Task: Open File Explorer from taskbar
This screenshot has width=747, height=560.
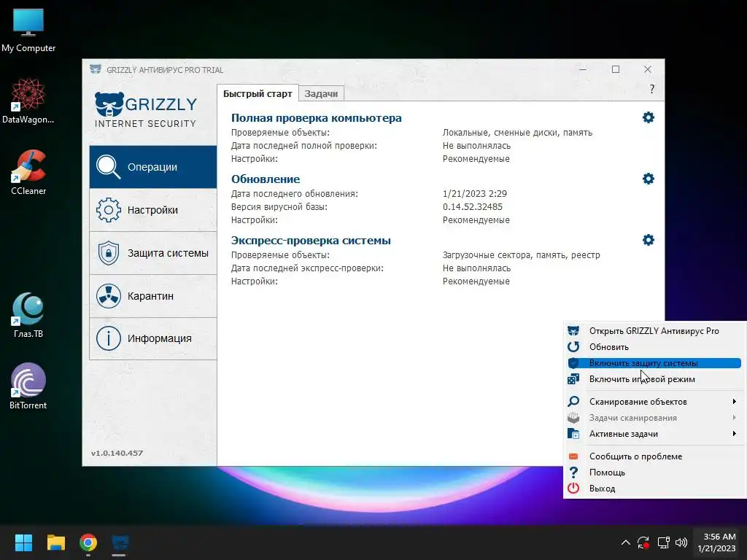Action: pyautogui.click(x=55, y=542)
